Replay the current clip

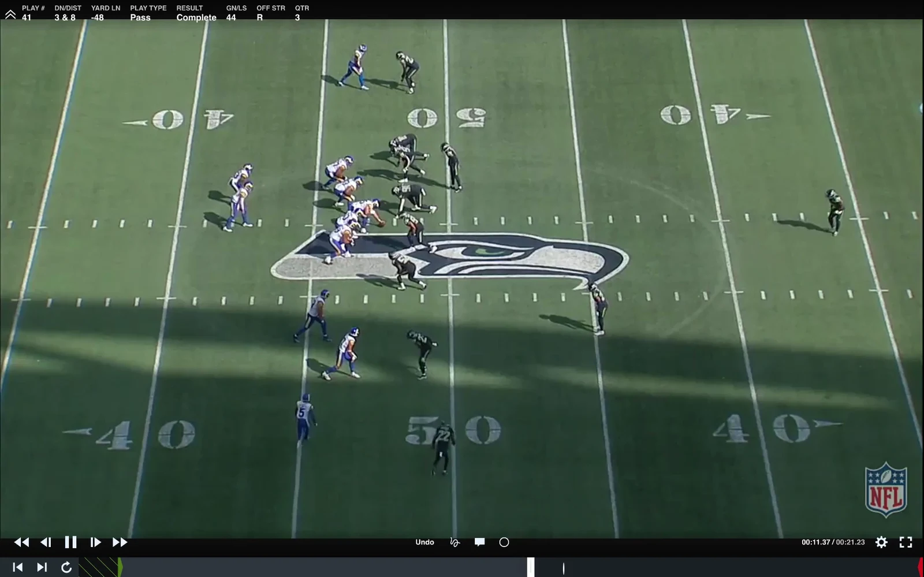coord(66,567)
